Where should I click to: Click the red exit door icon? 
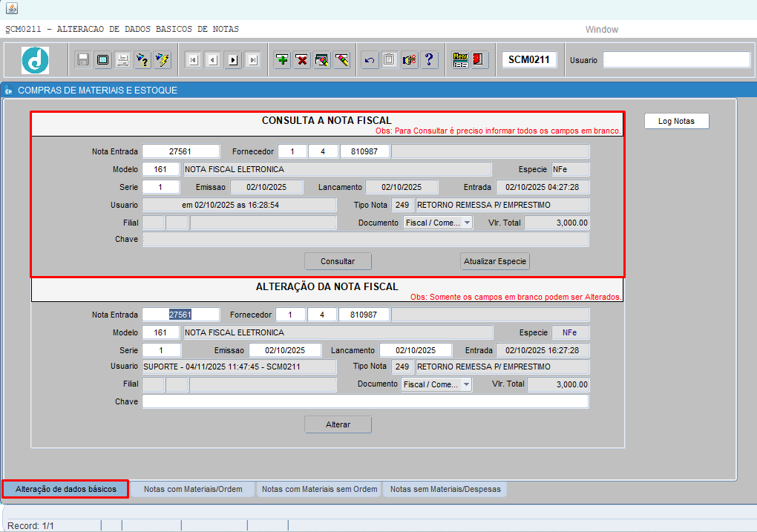coord(479,60)
